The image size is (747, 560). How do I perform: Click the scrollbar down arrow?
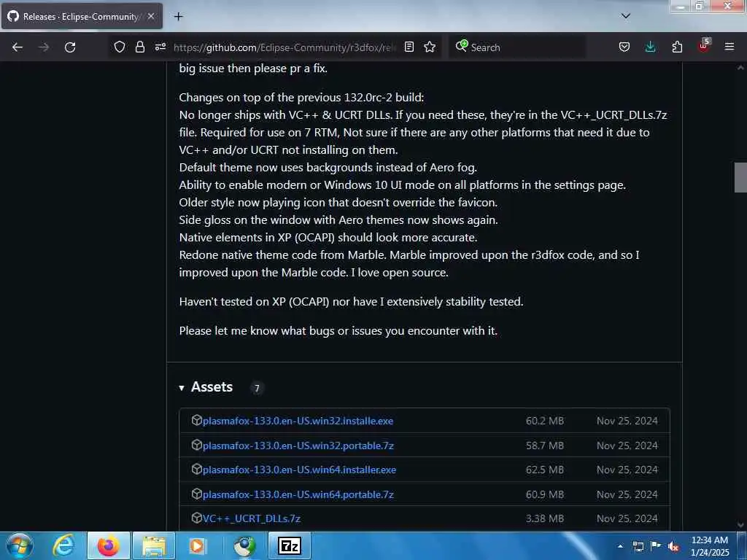click(740, 525)
